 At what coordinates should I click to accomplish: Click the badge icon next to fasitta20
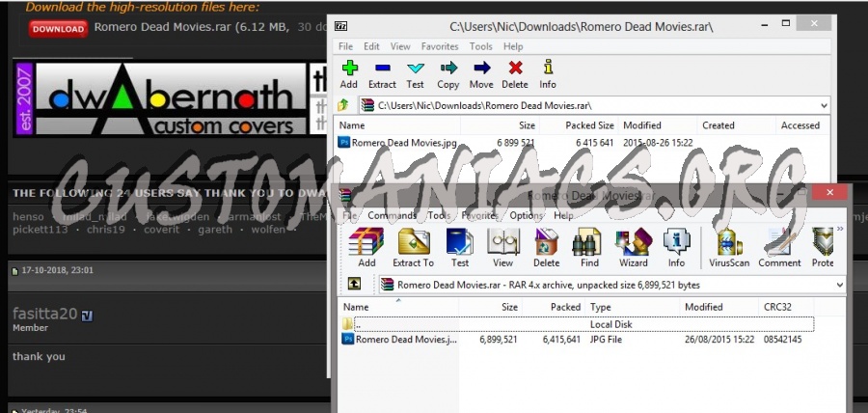pos(87,316)
